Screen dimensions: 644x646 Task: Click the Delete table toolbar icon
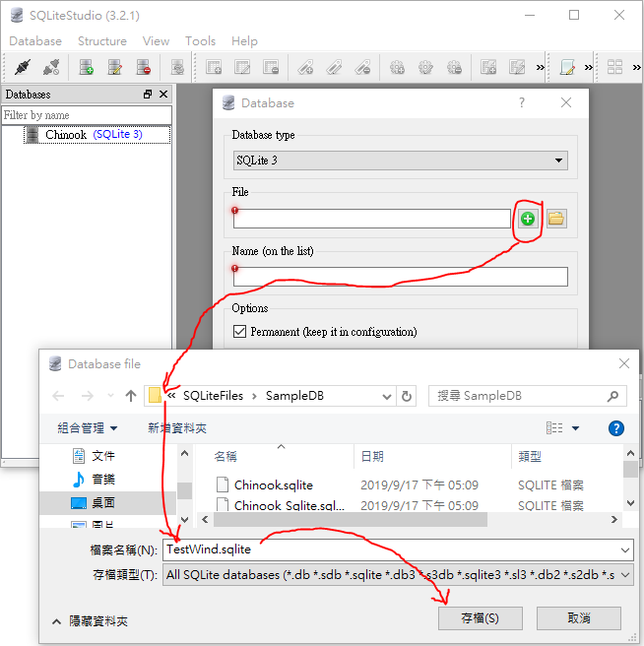pos(271,67)
